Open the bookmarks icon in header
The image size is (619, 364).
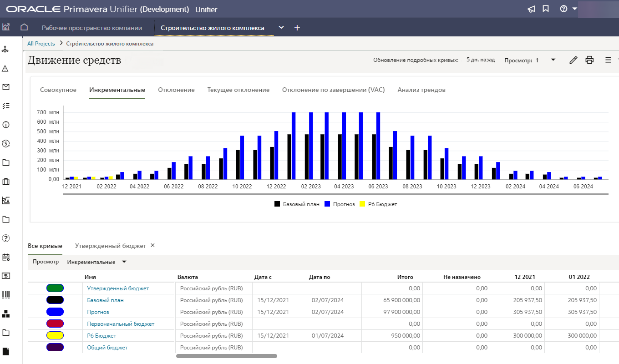pos(546,9)
